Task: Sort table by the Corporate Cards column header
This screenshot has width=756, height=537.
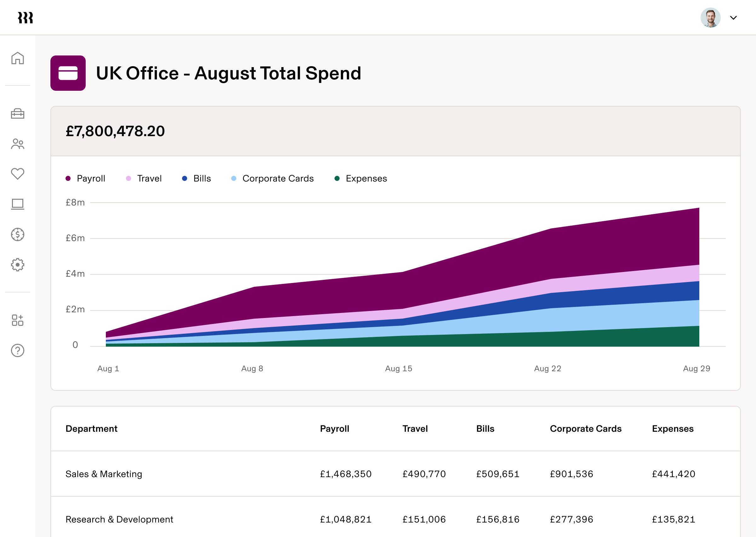Action: point(586,429)
